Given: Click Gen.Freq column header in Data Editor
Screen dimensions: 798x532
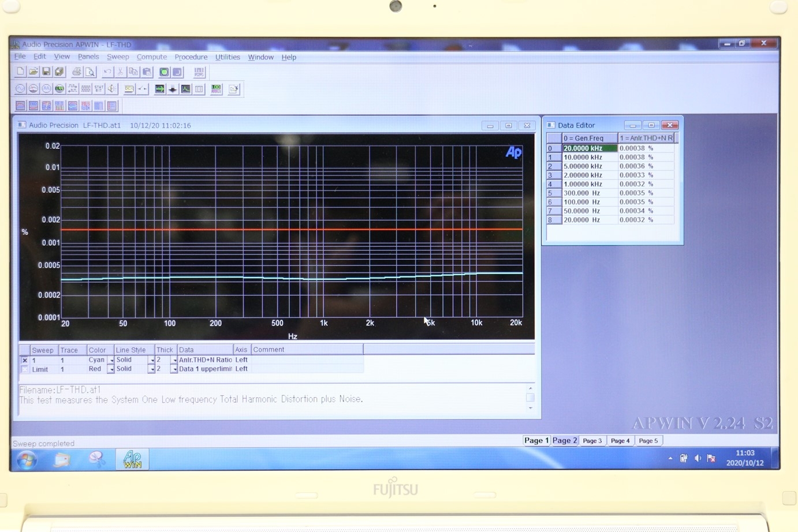Looking at the screenshot, I should click(x=589, y=138).
